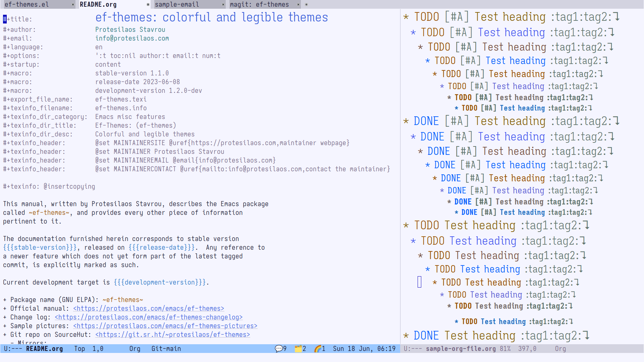Click the {{{development-version}}} macro
The height and width of the screenshot is (362, 644).
[160, 282]
